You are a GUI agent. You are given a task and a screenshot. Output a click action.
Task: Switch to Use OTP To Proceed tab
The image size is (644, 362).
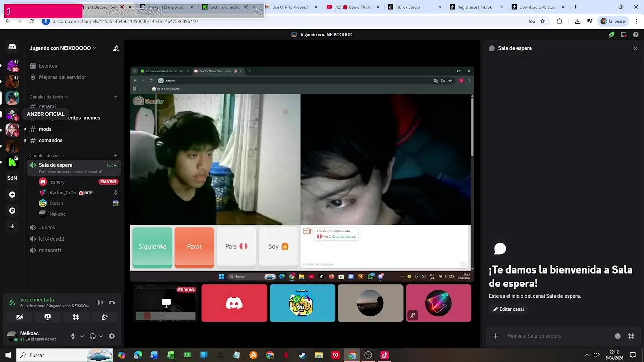pyautogui.click(x=292, y=7)
